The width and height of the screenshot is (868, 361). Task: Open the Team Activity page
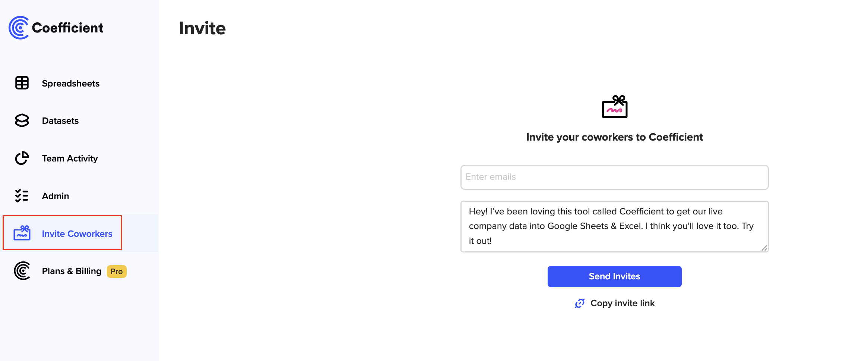69,158
